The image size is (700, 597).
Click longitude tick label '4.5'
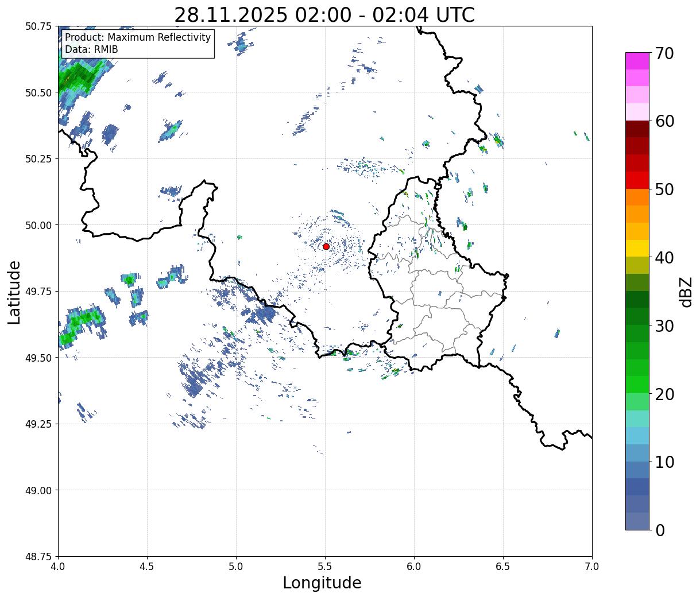[147, 566]
